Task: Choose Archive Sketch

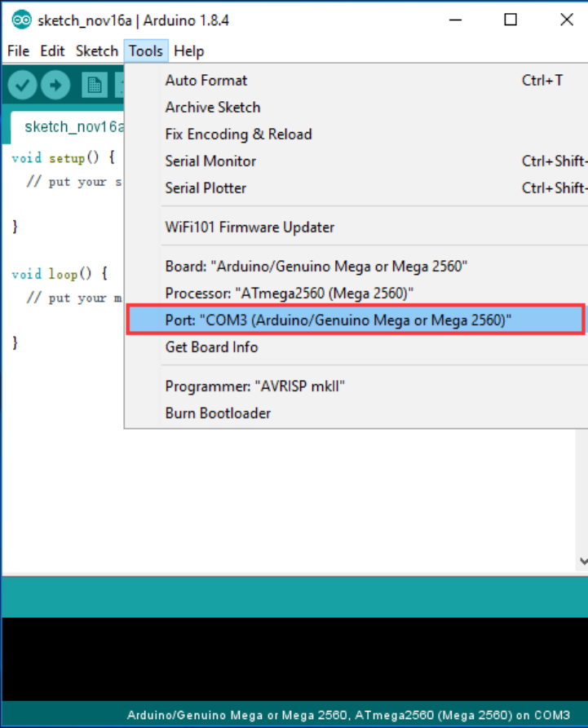Action: [x=356, y=108]
